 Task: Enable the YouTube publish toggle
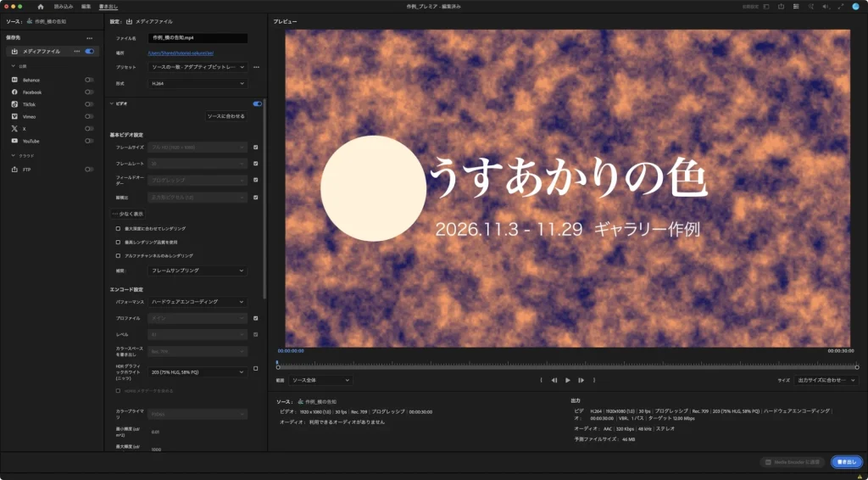tap(89, 141)
